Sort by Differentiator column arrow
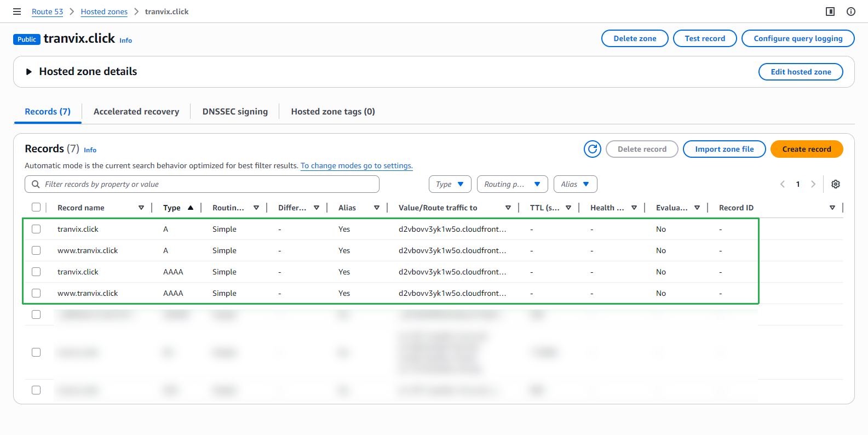This screenshot has height=435, width=868. (317, 208)
